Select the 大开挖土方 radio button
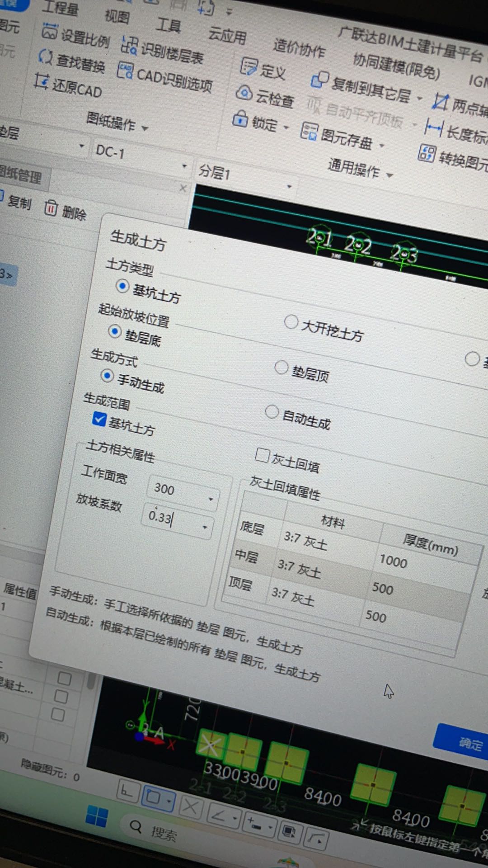488x868 pixels. pyautogui.click(x=291, y=322)
